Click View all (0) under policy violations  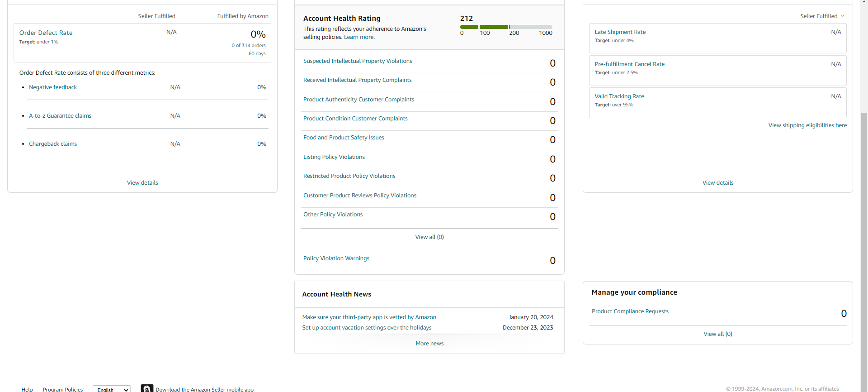click(x=429, y=237)
